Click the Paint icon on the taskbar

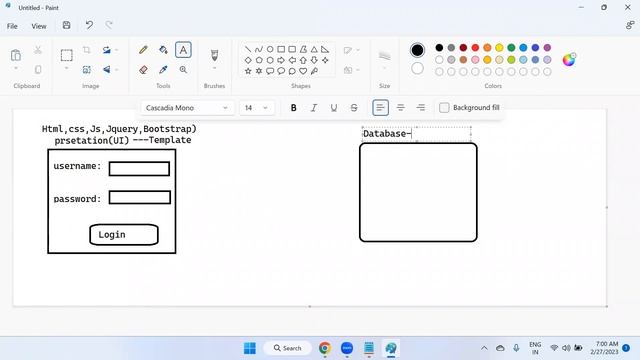tap(391, 348)
